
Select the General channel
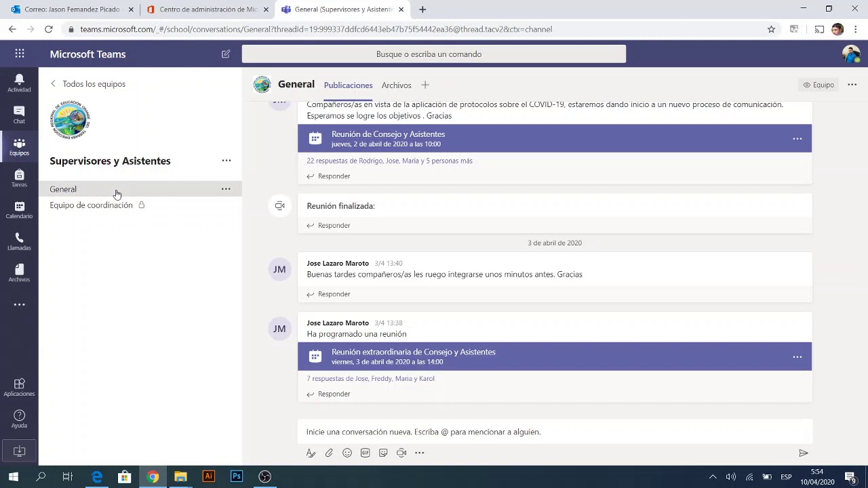coord(140,189)
